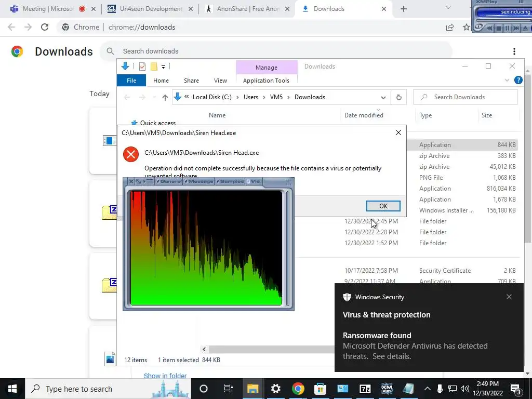
Task: Dismiss the Windows Security notification
Action: [x=509, y=297]
